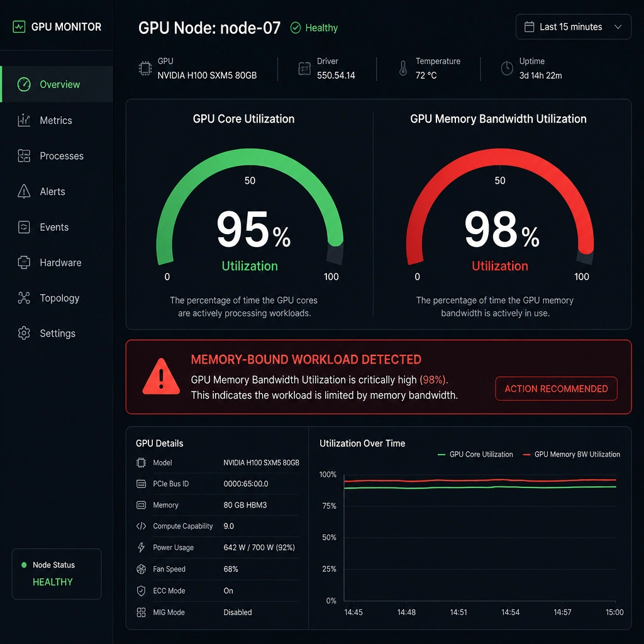Viewport: 644px width, 644px height.
Task: Click the 72 °C temperature value
Action: (x=426, y=75)
